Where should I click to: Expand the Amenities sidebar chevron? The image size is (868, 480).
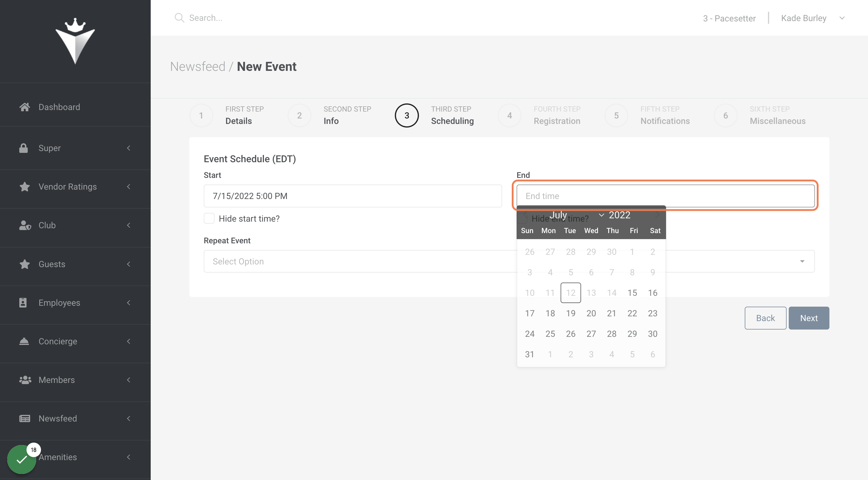128,457
